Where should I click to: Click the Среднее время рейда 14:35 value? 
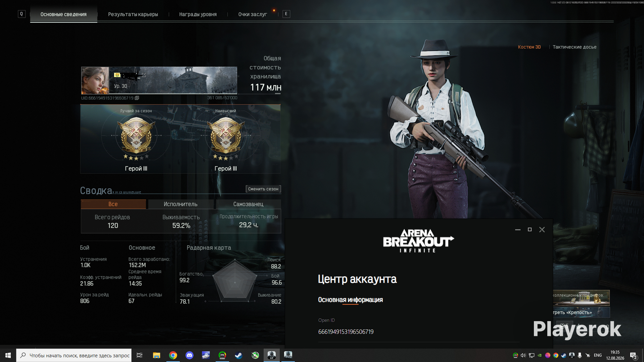[135, 284]
